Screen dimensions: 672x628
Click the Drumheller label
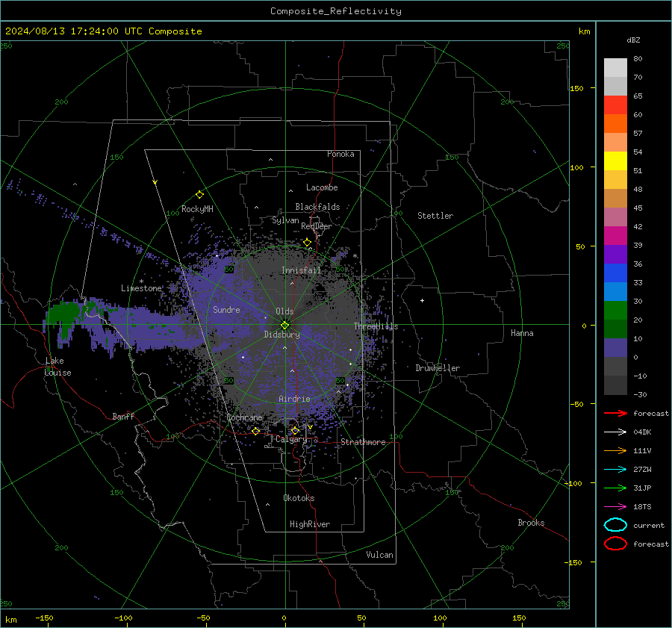(438, 368)
